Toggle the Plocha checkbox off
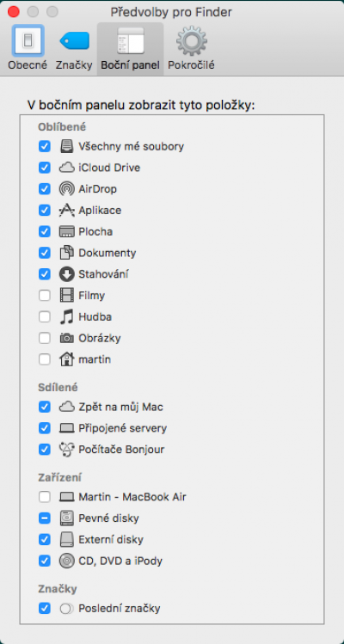Image resolution: width=344 pixels, height=644 pixels. coord(45,231)
